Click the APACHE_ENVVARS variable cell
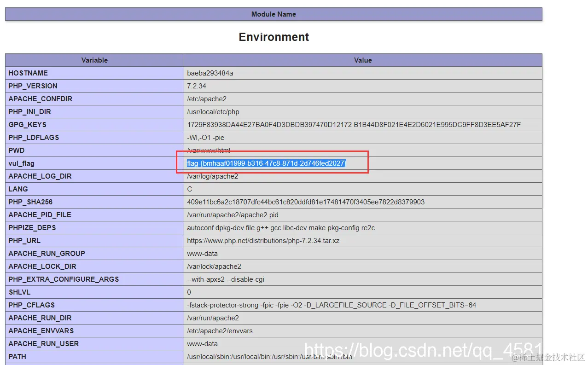588x365 pixels. coord(94,331)
